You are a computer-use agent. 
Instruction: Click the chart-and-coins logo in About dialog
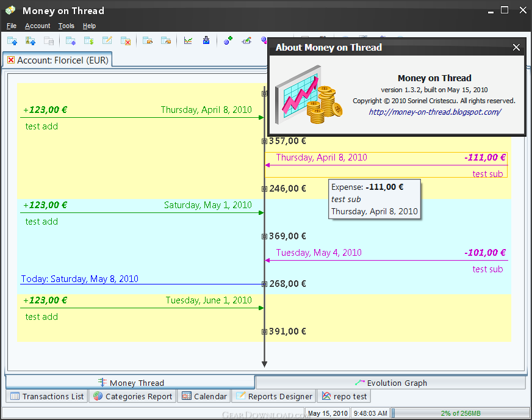[x=309, y=95]
